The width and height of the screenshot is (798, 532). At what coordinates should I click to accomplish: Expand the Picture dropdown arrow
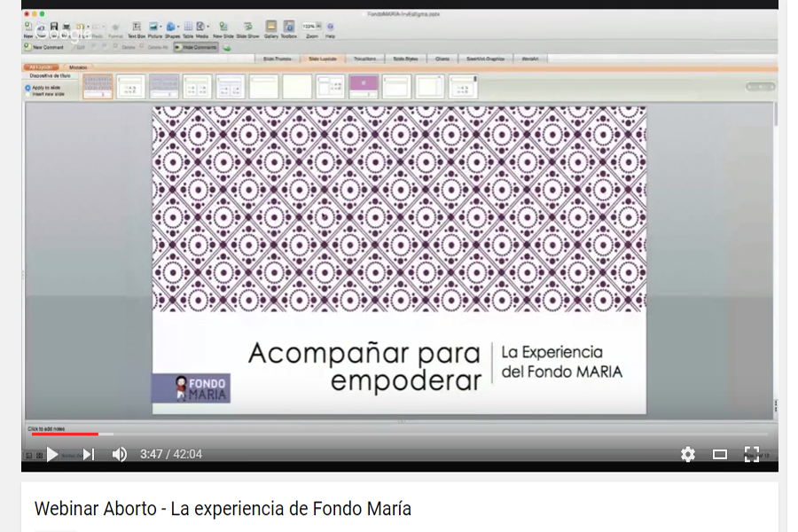coord(160,27)
